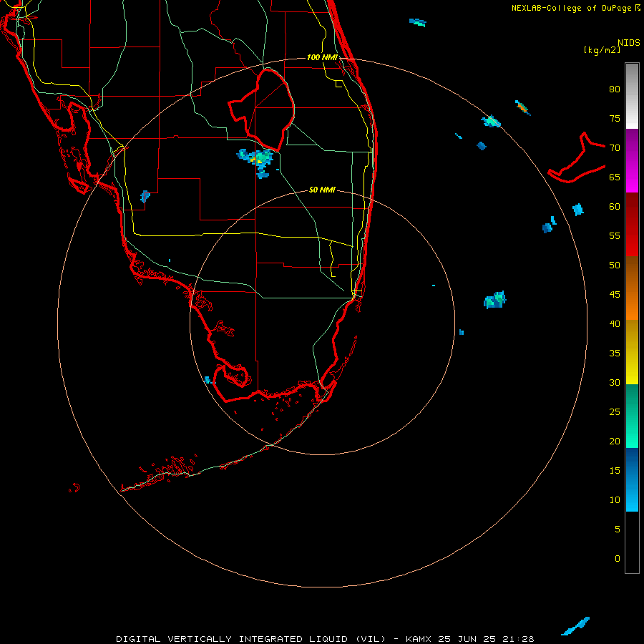Click the 30 value on color scale
This screenshot has width=644, height=644.
[615, 383]
